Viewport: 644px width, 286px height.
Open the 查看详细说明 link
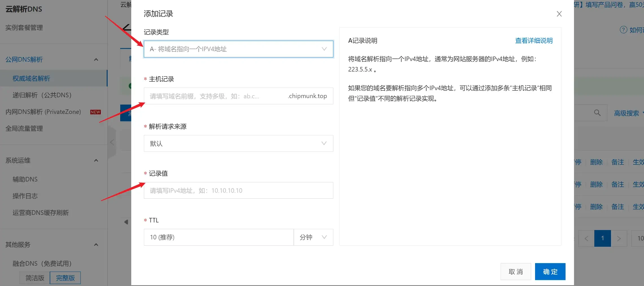pos(533,41)
